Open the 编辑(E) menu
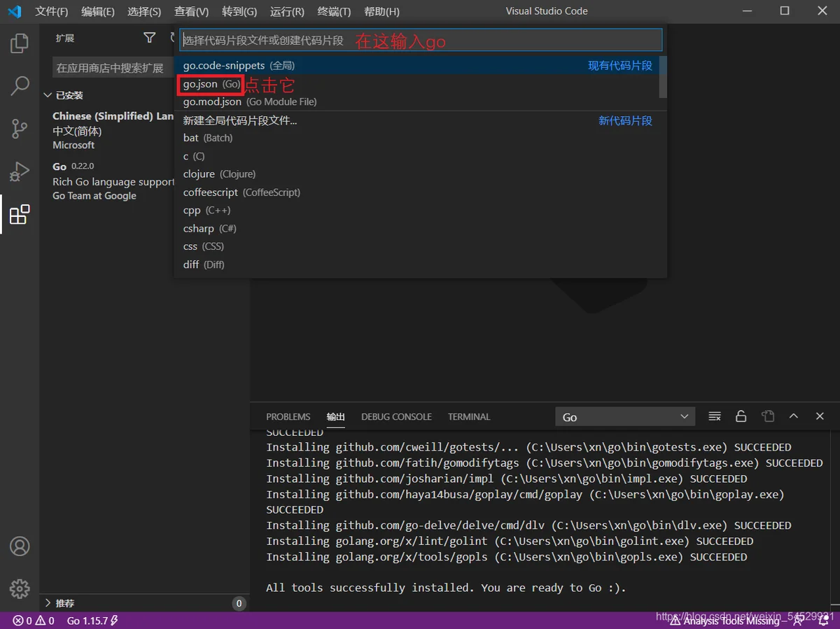The height and width of the screenshot is (629, 840). (98, 11)
